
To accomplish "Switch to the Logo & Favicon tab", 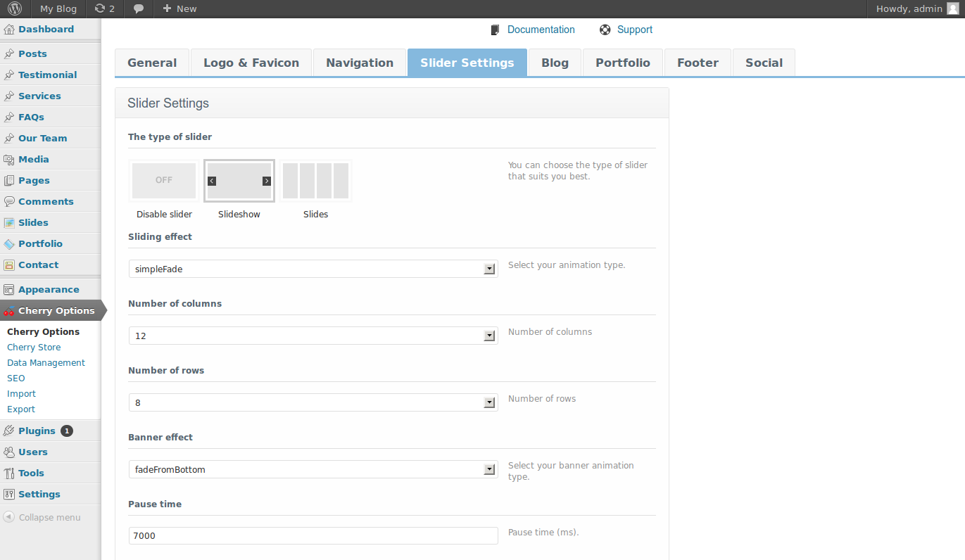I will point(251,63).
